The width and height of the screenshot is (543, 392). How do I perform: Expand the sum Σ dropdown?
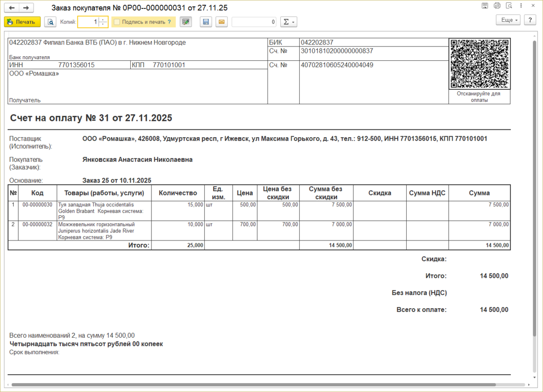point(288,22)
